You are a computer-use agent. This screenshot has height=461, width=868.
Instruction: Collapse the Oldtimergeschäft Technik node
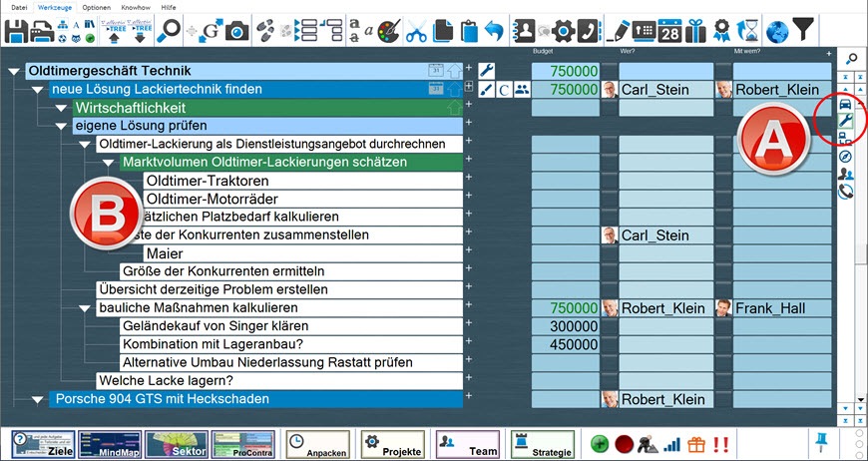[x=14, y=72]
